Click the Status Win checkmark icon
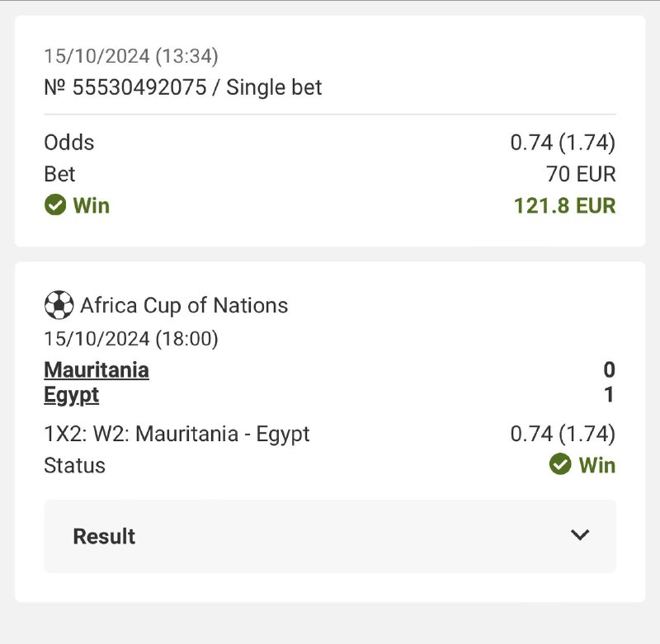 tap(560, 465)
